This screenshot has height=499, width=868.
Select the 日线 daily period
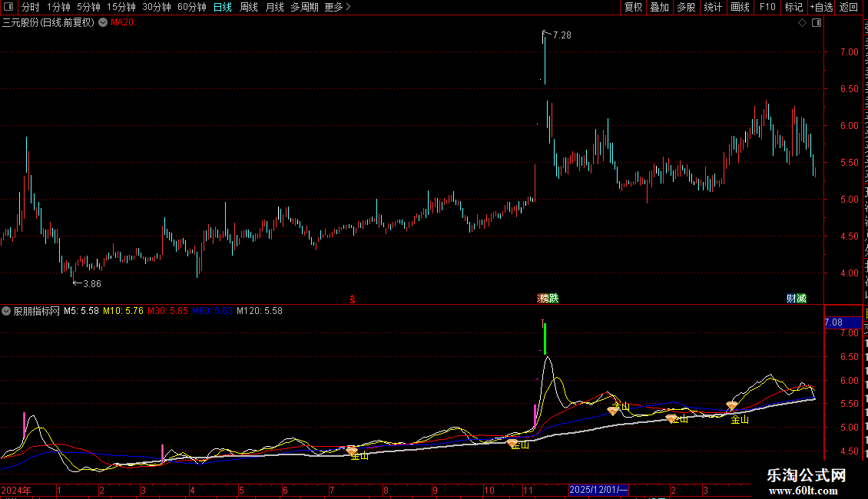pyautogui.click(x=223, y=7)
